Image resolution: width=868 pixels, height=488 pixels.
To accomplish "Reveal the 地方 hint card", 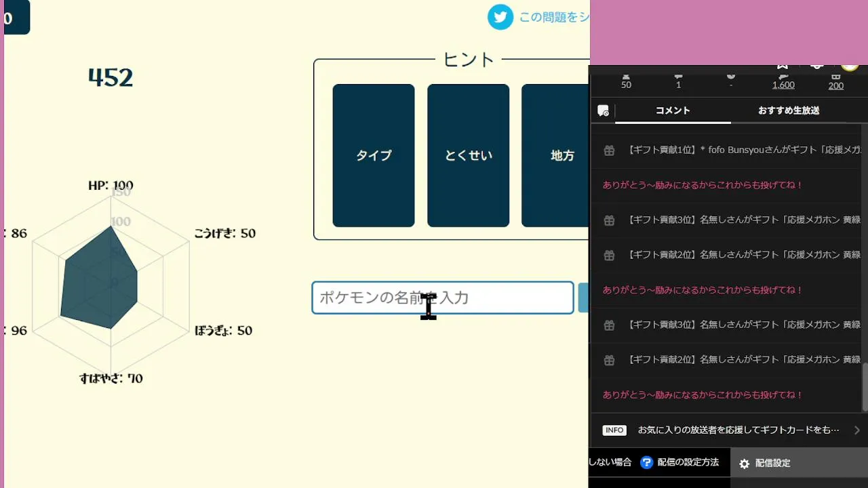I will coord(555,155).
